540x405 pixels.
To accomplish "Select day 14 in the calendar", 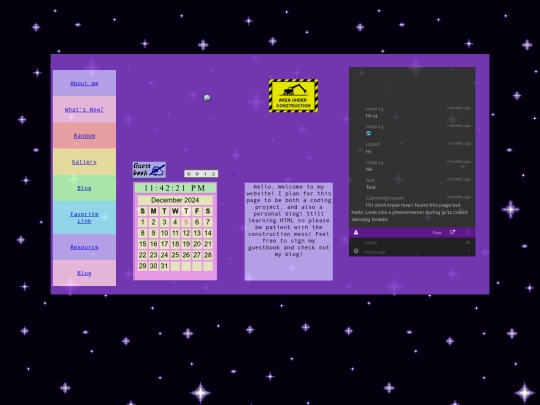I will click(x=208, y=233).
